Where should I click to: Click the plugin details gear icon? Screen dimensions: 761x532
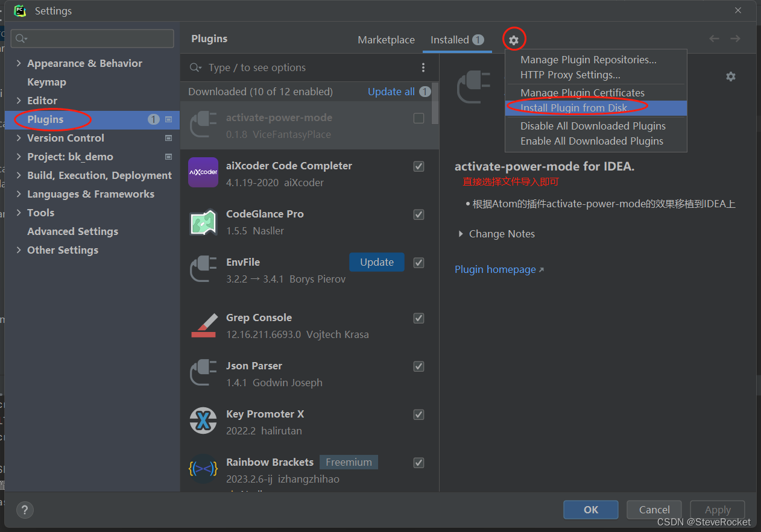coord(731,77)
